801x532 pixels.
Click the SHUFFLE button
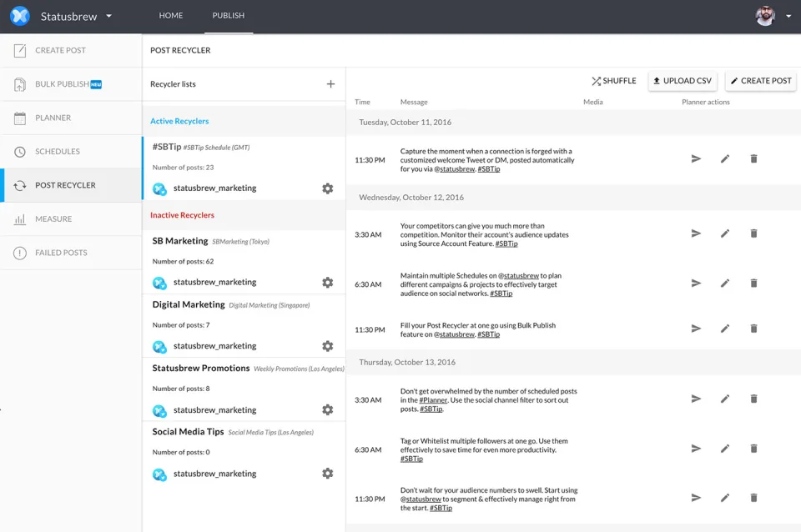point(613,81)
